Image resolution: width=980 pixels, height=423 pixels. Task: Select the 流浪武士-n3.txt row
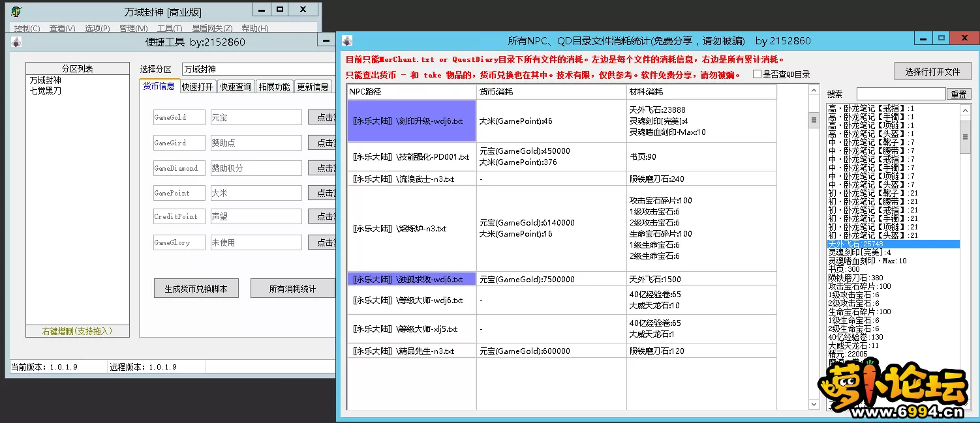point(412,179)
